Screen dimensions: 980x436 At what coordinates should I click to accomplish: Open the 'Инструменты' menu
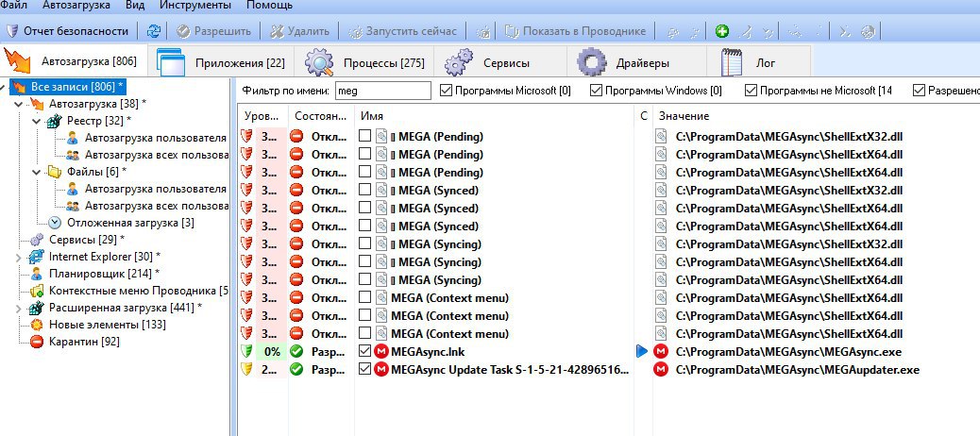coord(195,6)
